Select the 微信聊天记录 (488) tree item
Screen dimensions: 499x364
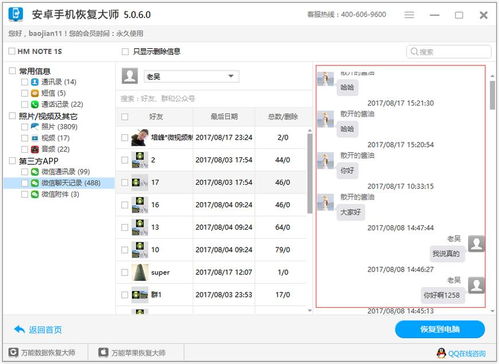tap(71, 183)
